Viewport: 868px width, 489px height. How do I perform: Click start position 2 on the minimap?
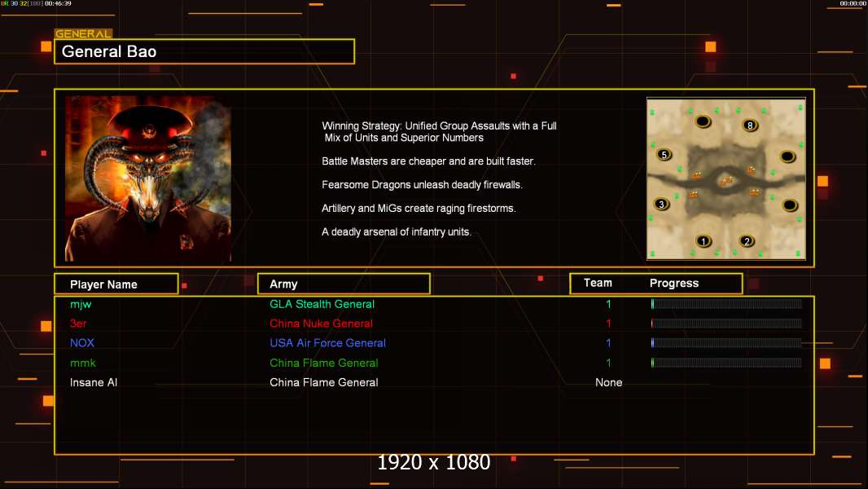[747, 241]
